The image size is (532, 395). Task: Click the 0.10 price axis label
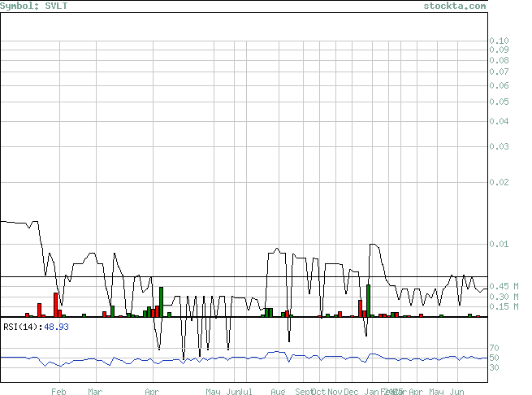[x=499, y=41]
